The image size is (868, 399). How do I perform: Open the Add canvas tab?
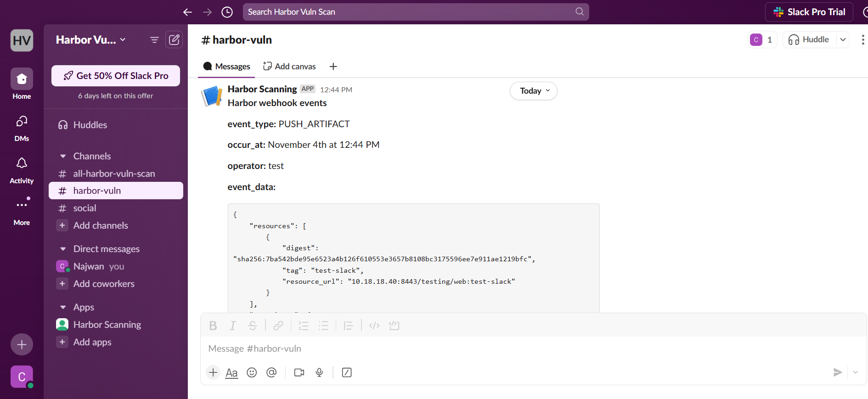pos(289,67)
